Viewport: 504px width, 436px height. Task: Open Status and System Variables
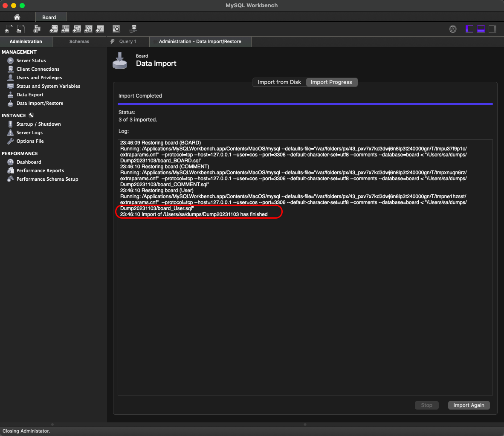[x=48, y=86]
